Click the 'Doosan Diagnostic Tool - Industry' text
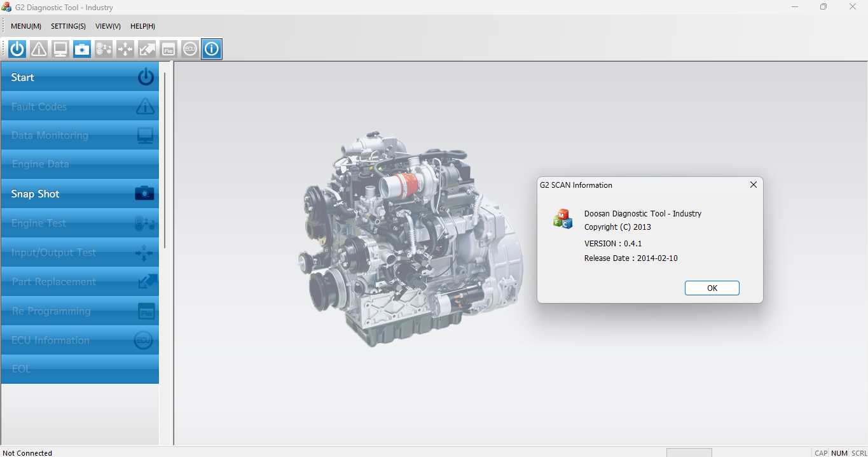Screen dimensions: 868x457 pyautogui.click(x=643, y=214)
